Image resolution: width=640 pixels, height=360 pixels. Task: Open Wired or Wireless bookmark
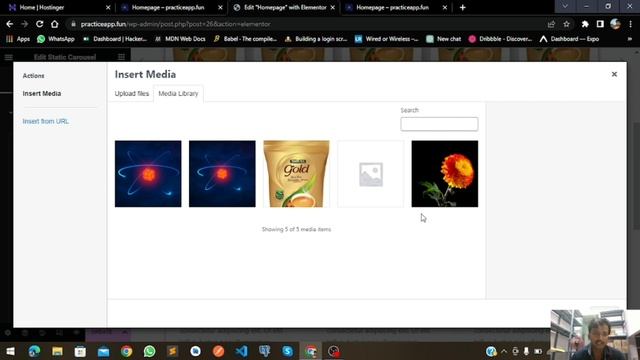coord(387,39)
